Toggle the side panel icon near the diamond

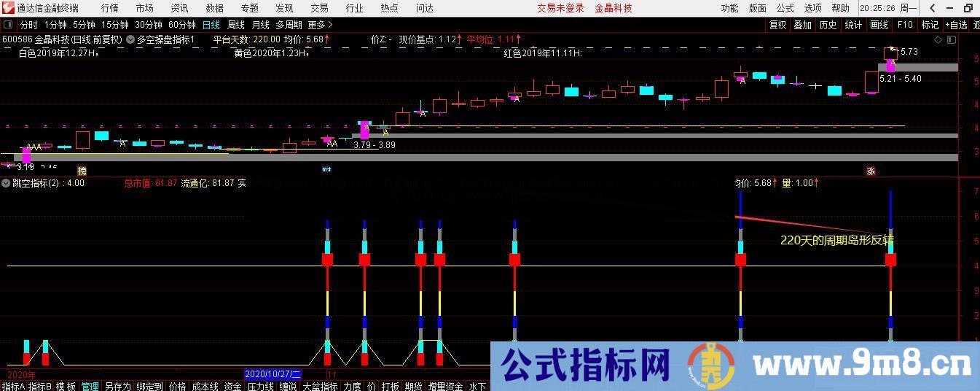pos(952,39)
